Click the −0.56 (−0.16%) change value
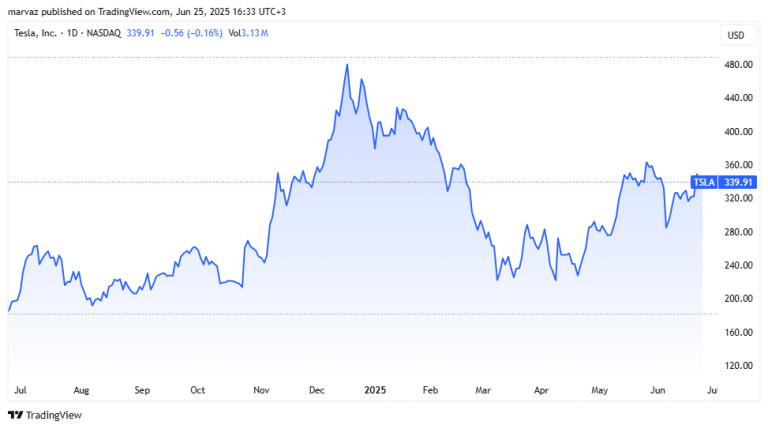Viewport: 768px width, 429px height. pyautogui.click(x=192, y=33)
